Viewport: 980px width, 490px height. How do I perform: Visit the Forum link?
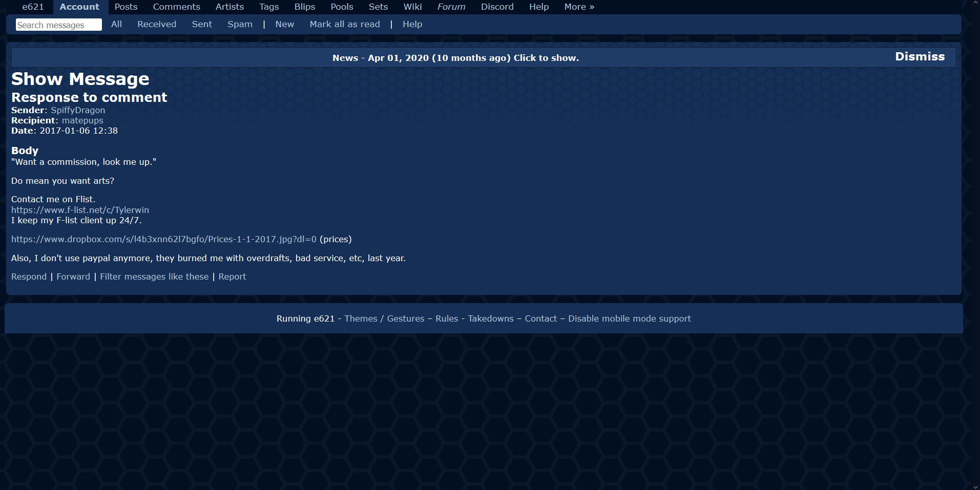pos(451,7)
